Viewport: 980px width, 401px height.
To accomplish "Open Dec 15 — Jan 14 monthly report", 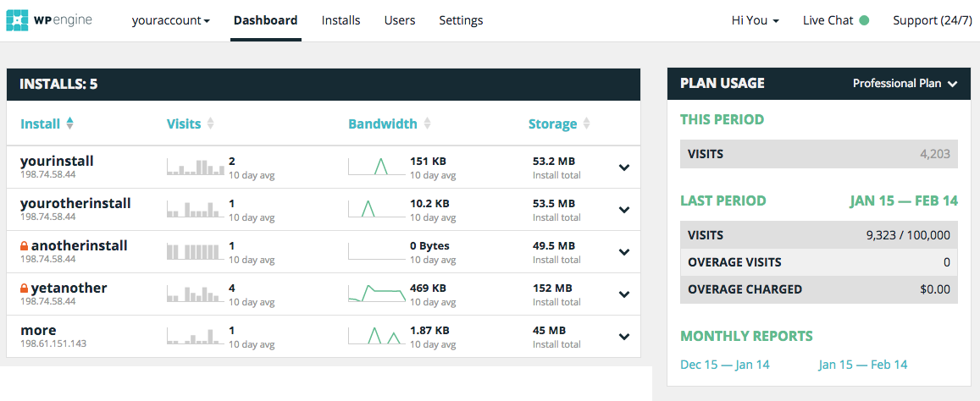I will (x=725, y=365).
